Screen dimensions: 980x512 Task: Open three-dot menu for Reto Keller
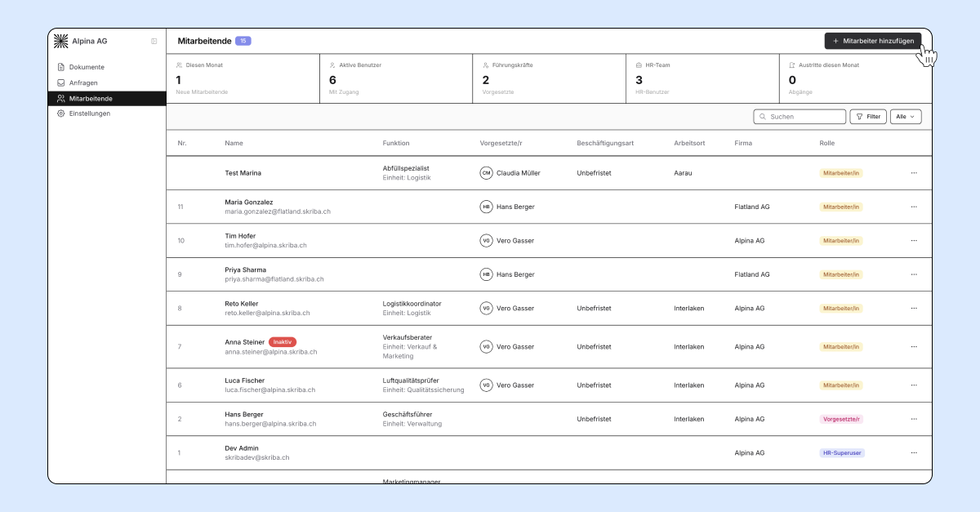[x=914, y=309]
